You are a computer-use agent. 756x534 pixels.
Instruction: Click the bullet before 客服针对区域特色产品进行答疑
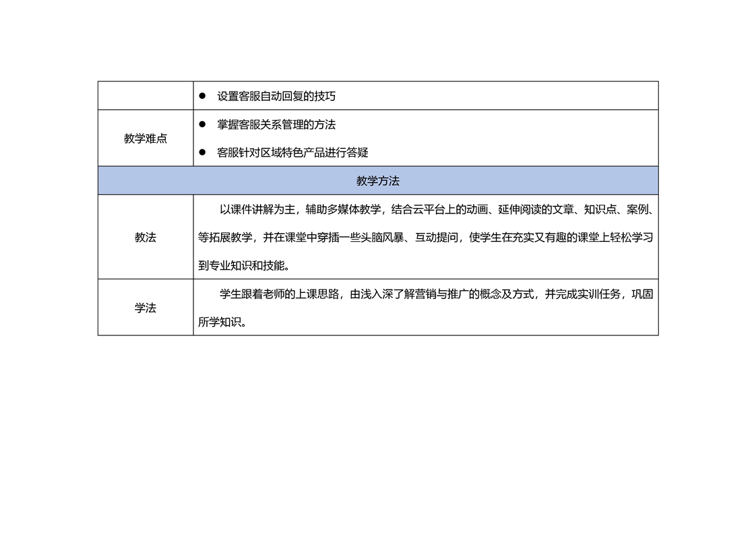click(202, 153)
